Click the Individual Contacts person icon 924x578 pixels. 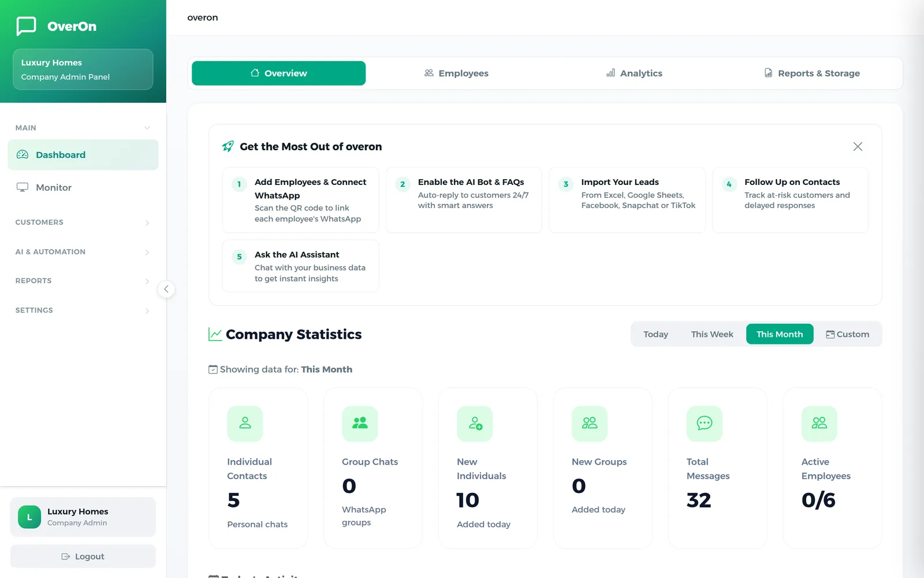(245, 423)
